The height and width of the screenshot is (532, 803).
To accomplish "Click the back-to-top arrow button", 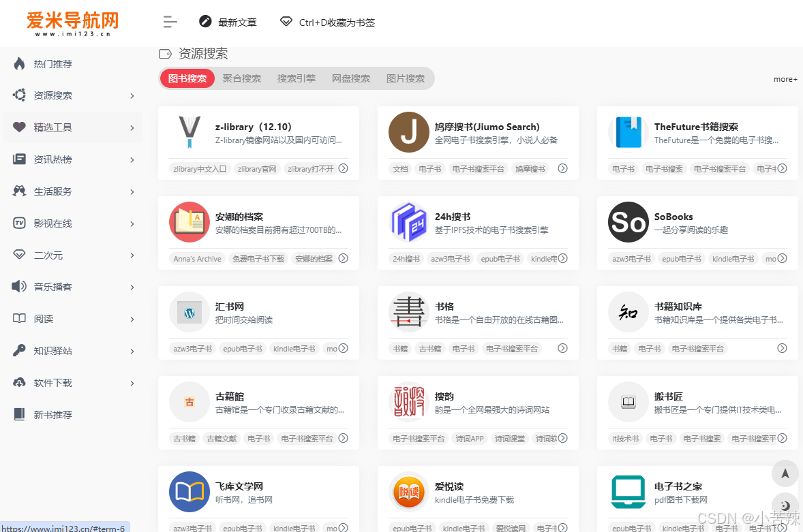I will click(x=785, y=473).
